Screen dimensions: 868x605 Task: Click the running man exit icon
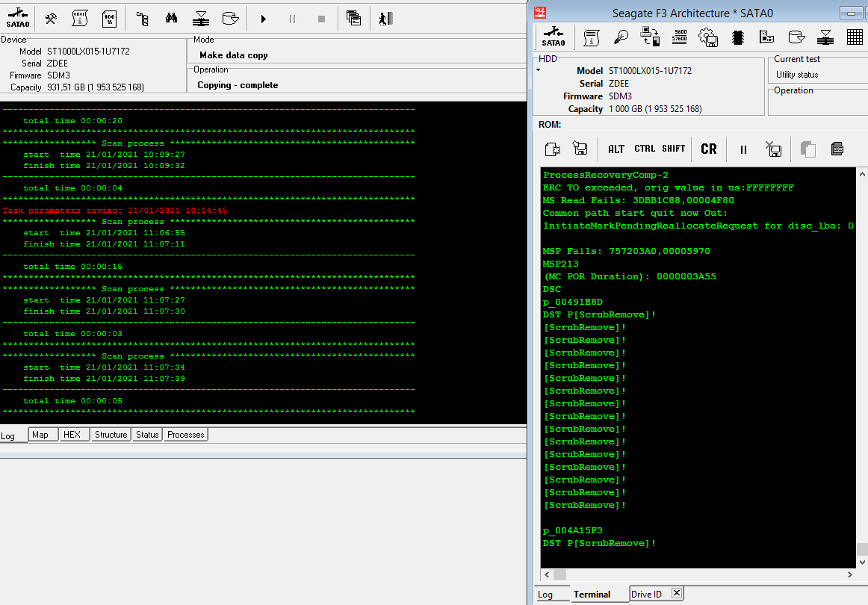click(x=386, y=19)
